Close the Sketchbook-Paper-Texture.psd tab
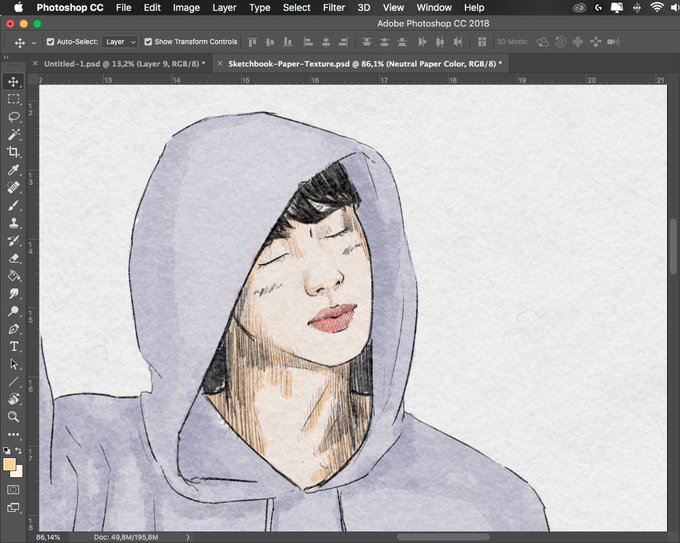This screenshot has width=680, height=543. pyautogui.click(x=220, y=63)
